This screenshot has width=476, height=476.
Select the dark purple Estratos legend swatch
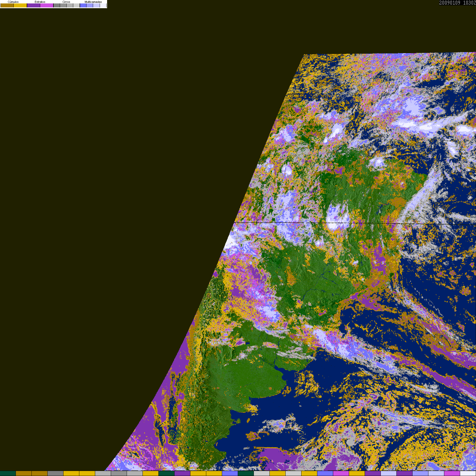34,6
